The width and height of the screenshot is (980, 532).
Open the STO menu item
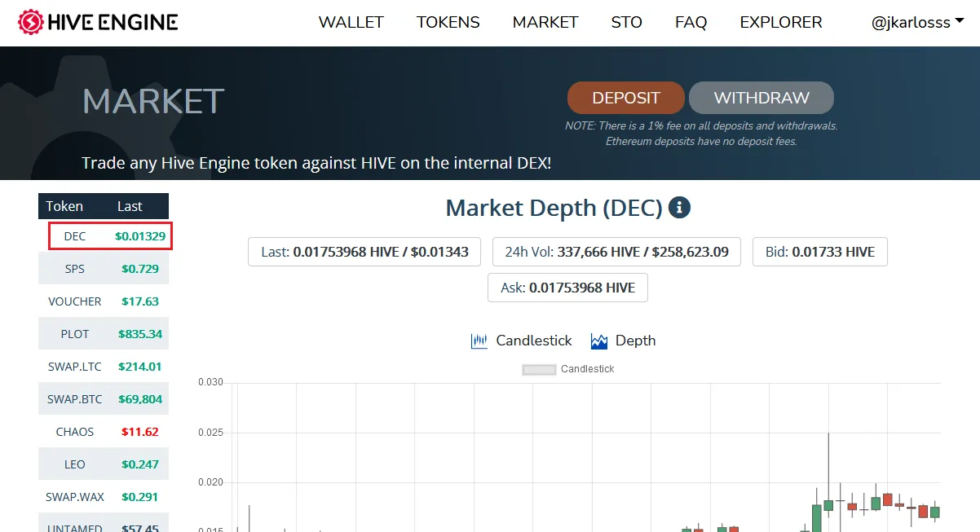[627, 22]
